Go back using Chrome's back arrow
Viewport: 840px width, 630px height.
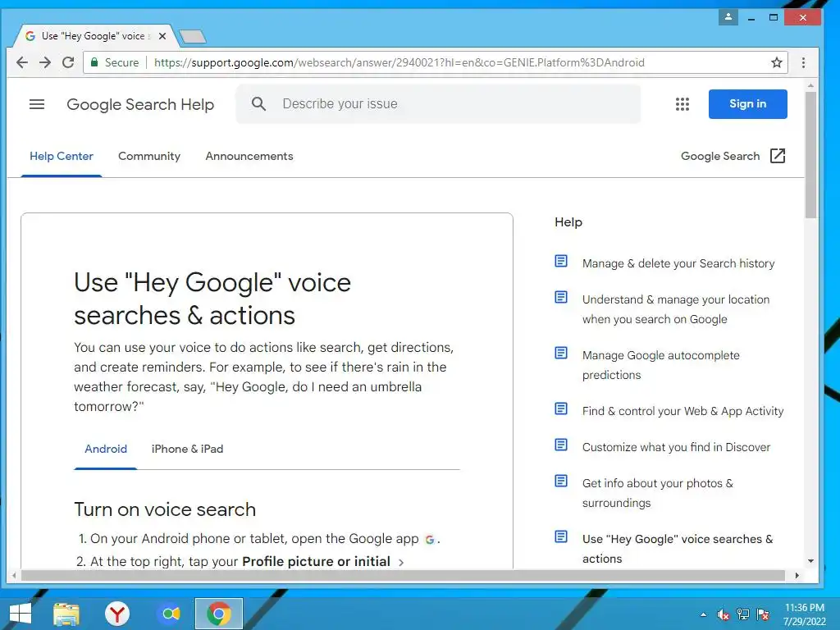(x=22, y=62)
